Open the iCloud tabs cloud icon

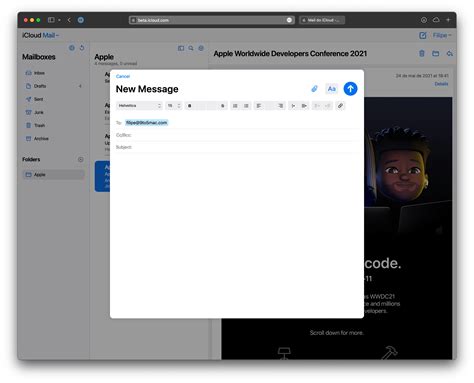tap(436, 20)
